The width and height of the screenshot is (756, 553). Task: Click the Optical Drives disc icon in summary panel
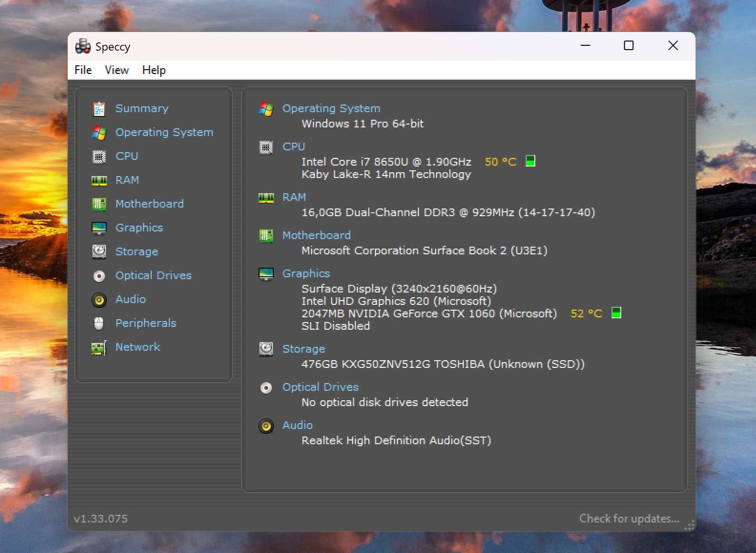[x=266, y=387]
